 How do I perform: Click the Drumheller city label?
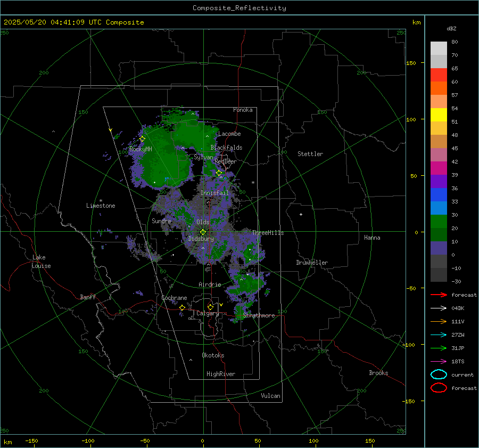[312, 263]
